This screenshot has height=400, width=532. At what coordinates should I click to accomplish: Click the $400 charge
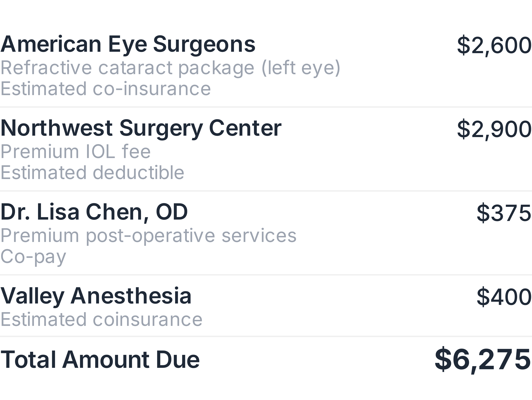504,297
